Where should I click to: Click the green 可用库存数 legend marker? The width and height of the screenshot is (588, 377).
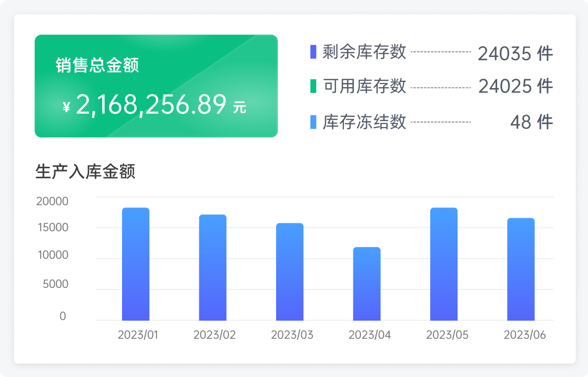(x=313, y=86)
